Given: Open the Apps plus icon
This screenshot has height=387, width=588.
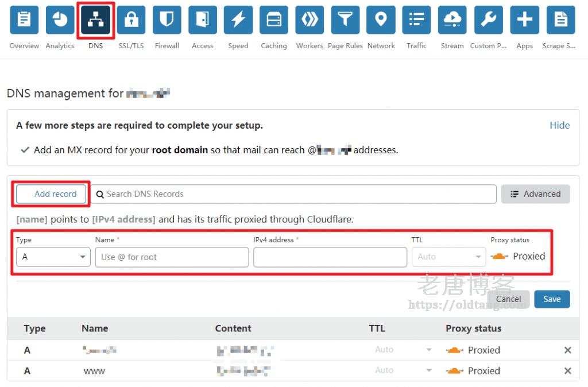Looking at the screenshot, I should (525, 20).
